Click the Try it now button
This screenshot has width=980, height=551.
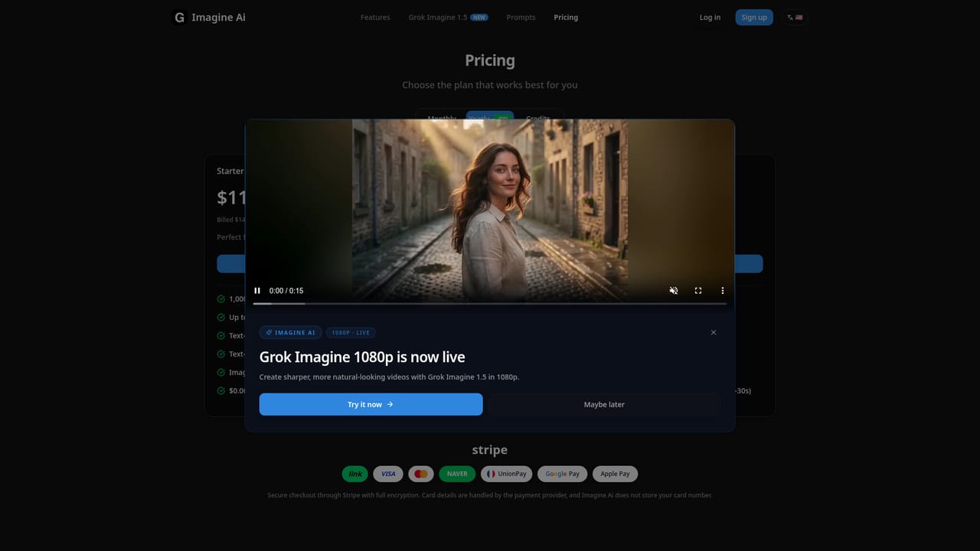point(371,404)
